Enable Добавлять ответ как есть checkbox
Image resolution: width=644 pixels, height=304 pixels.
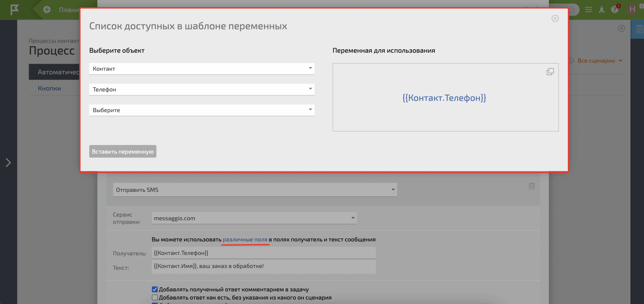pos(155,297)
